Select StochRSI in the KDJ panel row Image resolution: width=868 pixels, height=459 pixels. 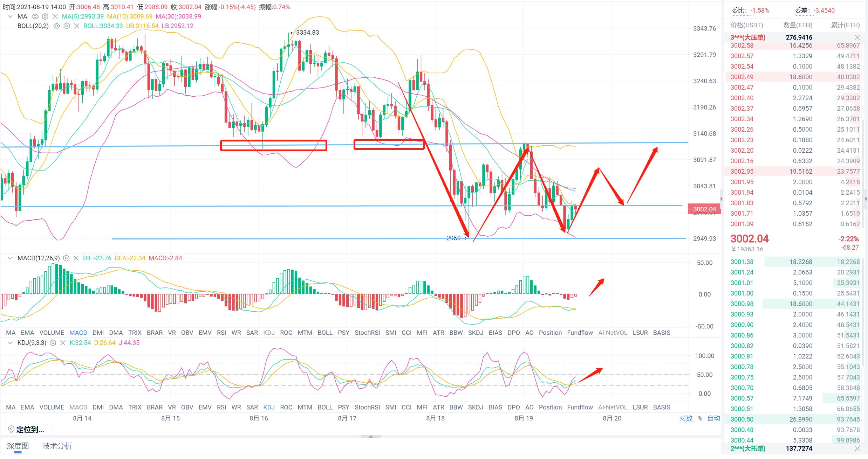point(367,407)
